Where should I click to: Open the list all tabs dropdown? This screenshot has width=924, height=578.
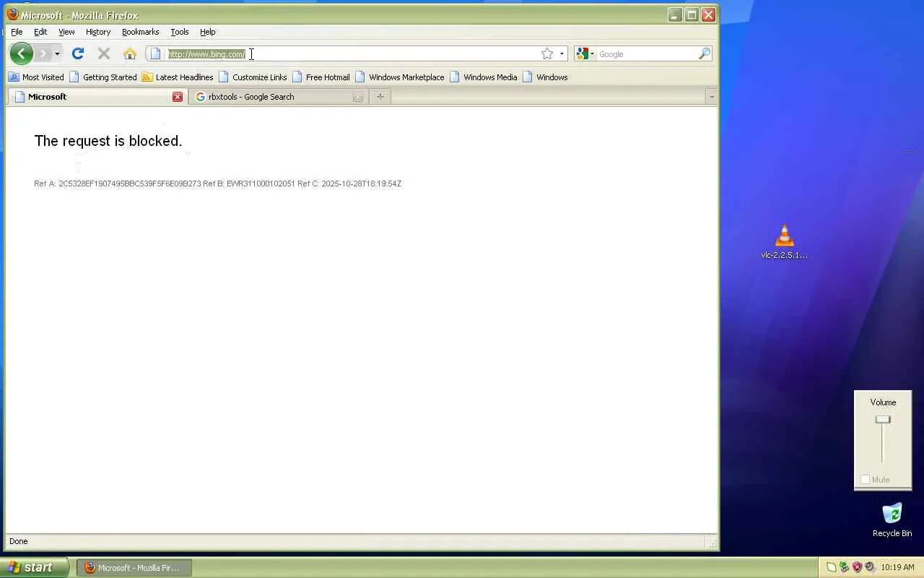[x=711, y=96]
